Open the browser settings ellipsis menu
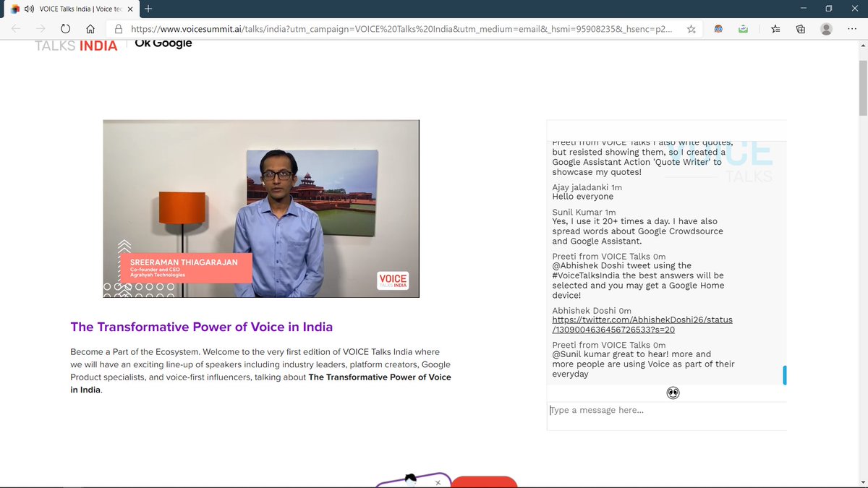This screenshot has height=488, width=868. point(853,29)
